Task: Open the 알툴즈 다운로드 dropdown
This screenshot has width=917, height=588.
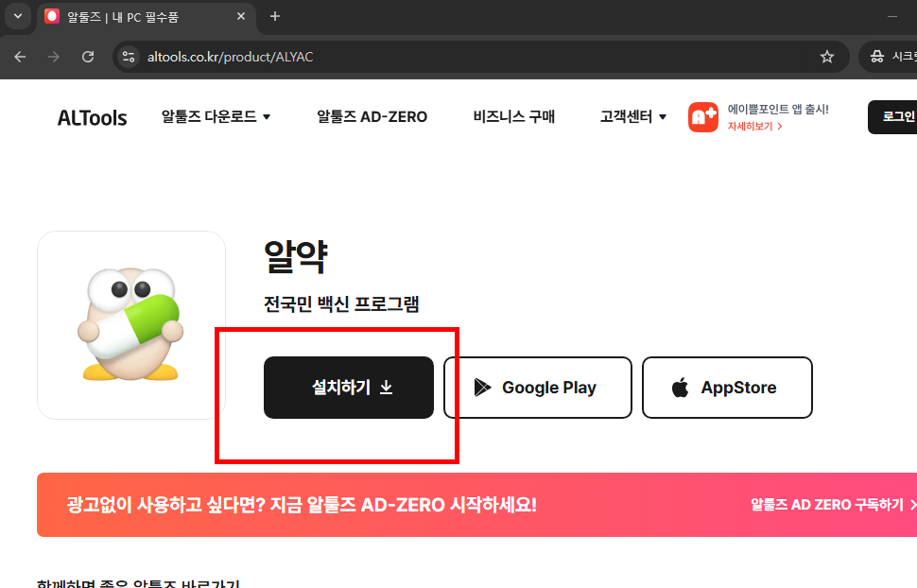Action: pyautogui.click(x=215, y=116)
